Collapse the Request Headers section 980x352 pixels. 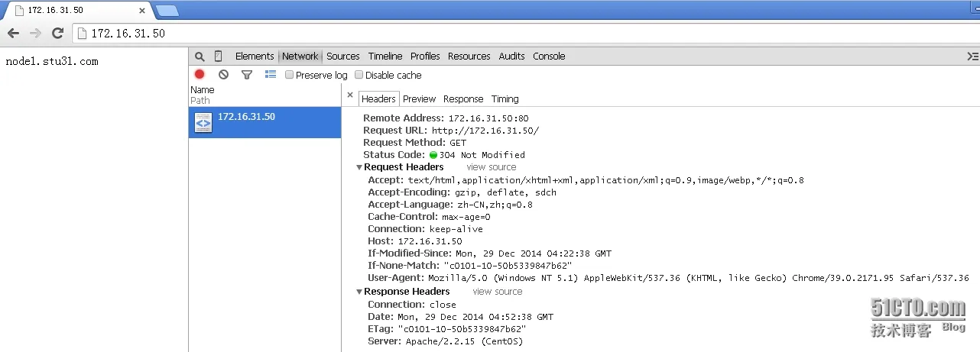359,167
